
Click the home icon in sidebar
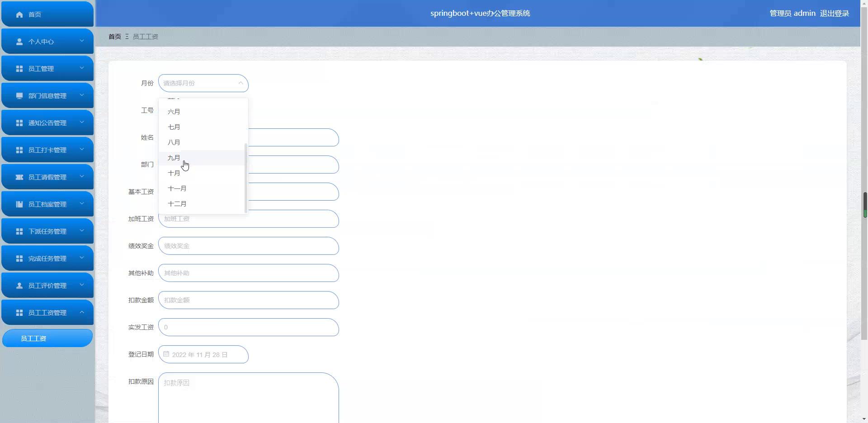(x=19, y=14)
